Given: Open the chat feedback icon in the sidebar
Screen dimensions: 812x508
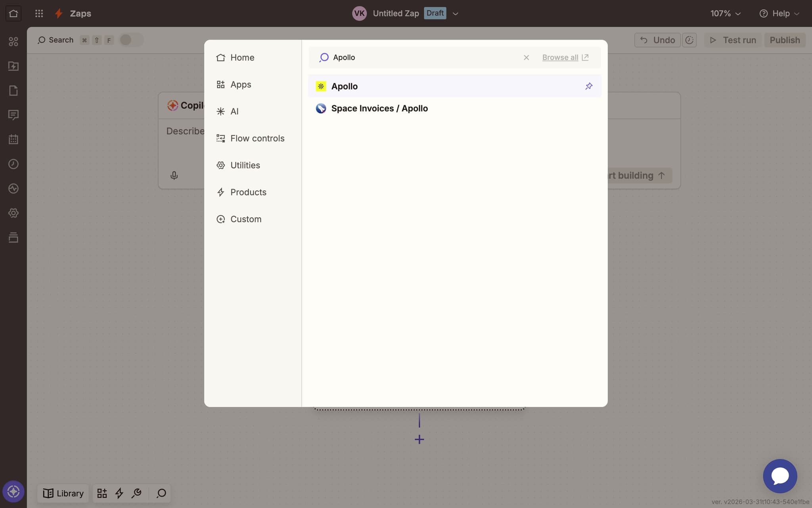Looking at the screenshot, I should coord(13,115).
